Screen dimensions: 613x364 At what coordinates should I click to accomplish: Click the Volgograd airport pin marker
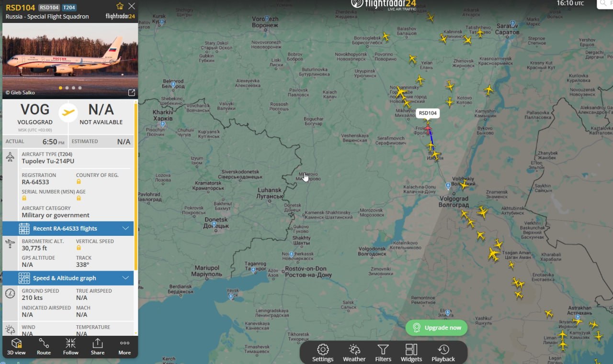(448, 186)
